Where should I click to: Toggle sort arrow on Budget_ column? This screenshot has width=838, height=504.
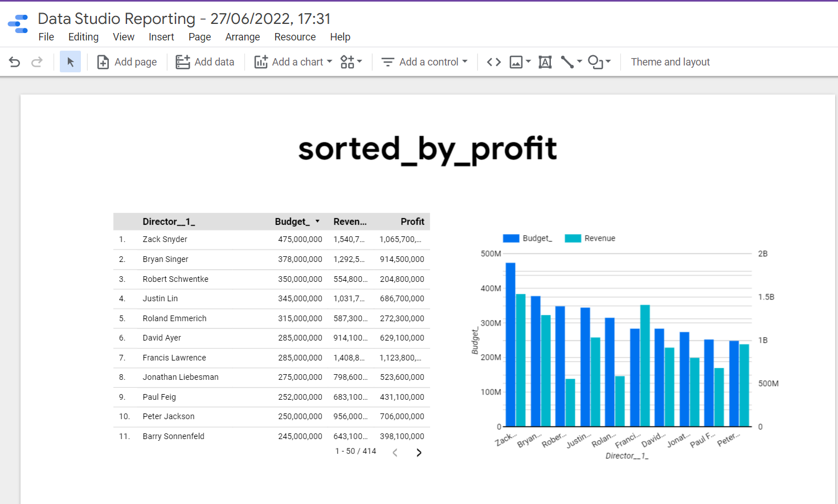coord(317,222)
